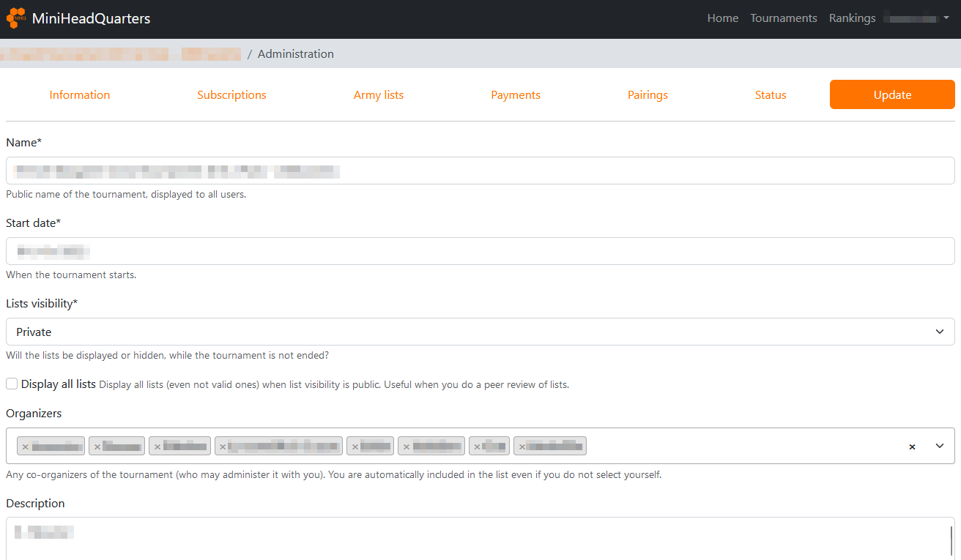Remove the third organizer tag
This screenshot has height=560, width=961.
(157, 447)
